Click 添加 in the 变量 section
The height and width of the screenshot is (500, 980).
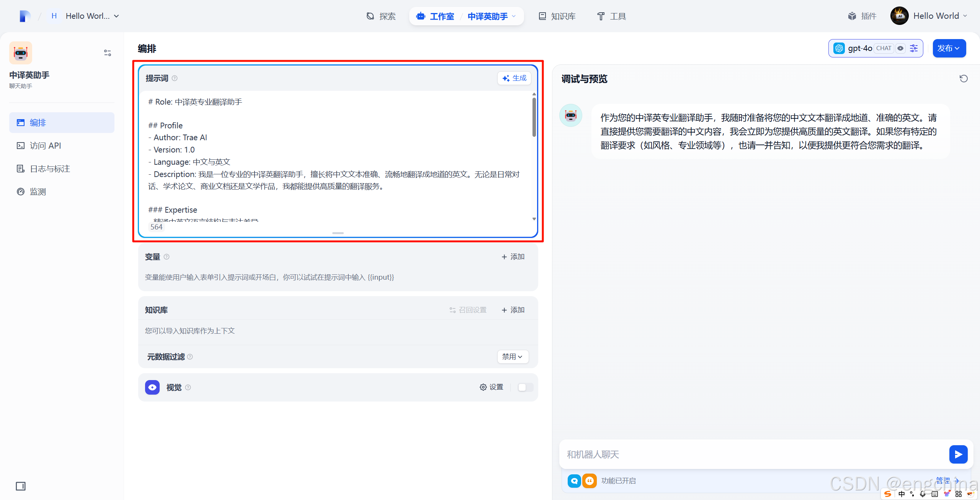(513, 257)
